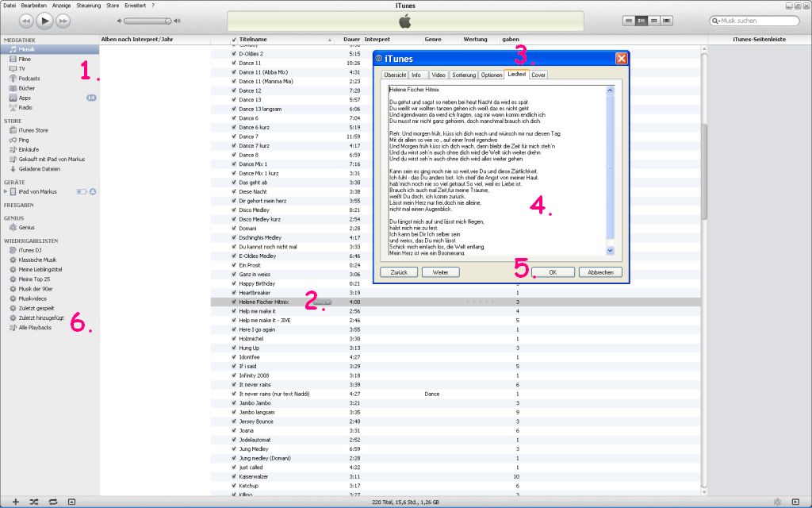Expand the iPad von Markus device tree
This screenshot has height=508, width=812.
tap(6, 192)
